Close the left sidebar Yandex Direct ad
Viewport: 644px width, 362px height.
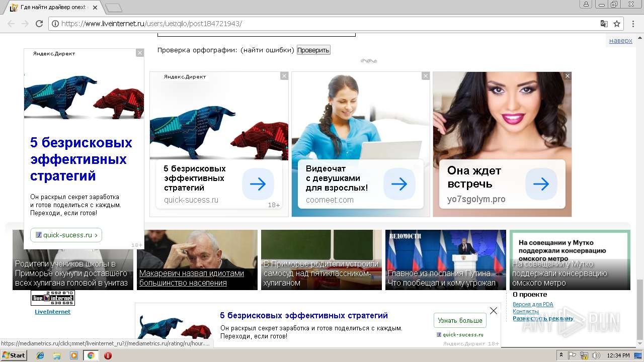(x=140, y=53)
